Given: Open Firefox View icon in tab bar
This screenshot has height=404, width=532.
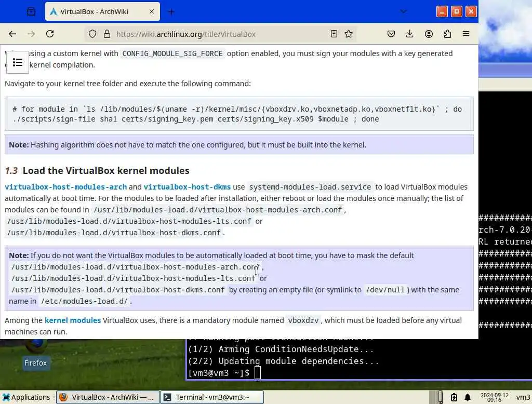Looking at the screenshot, I should click(x=31, y=11).
